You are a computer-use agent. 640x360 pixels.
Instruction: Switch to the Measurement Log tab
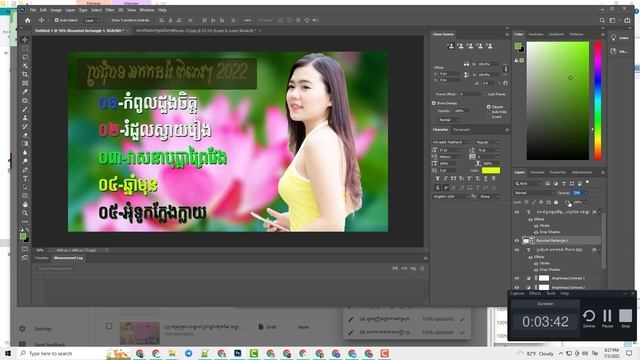click(68, 258)
